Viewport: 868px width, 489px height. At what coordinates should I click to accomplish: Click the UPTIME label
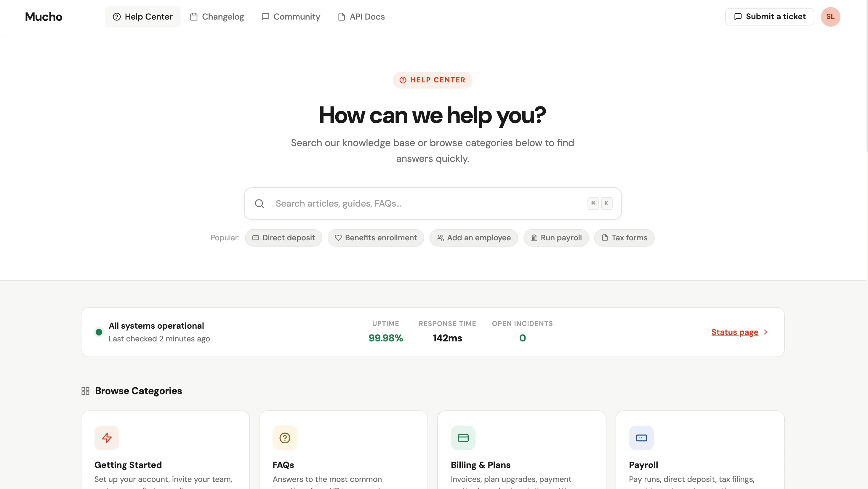(x=385, y=324)
